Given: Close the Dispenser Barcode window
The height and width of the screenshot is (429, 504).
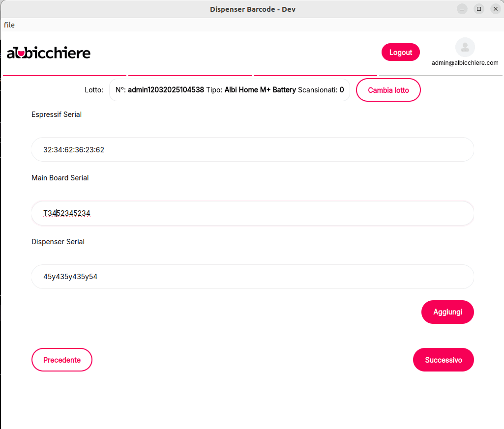Looking at the screenshot, I should [x=495, y=9].
